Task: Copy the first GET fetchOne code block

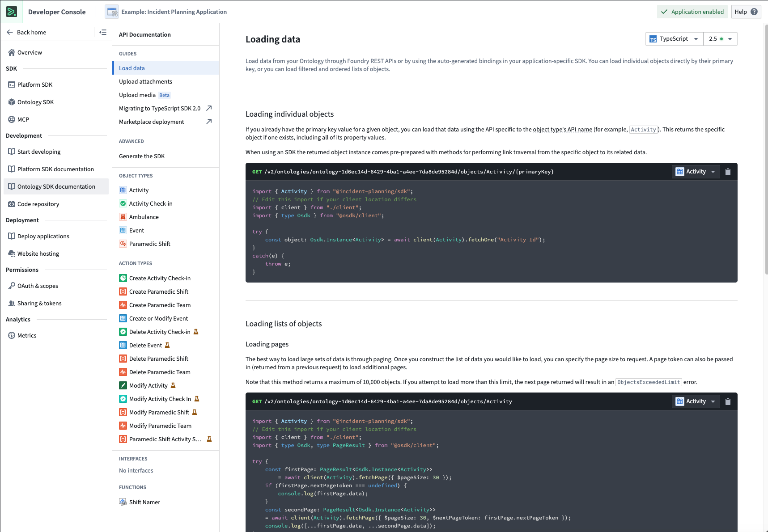Action: coord(728,172)
